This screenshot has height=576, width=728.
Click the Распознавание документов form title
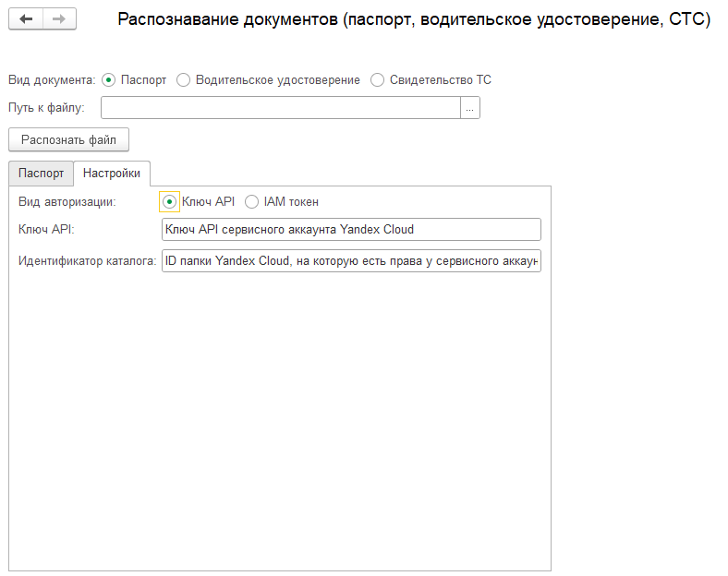414,19
